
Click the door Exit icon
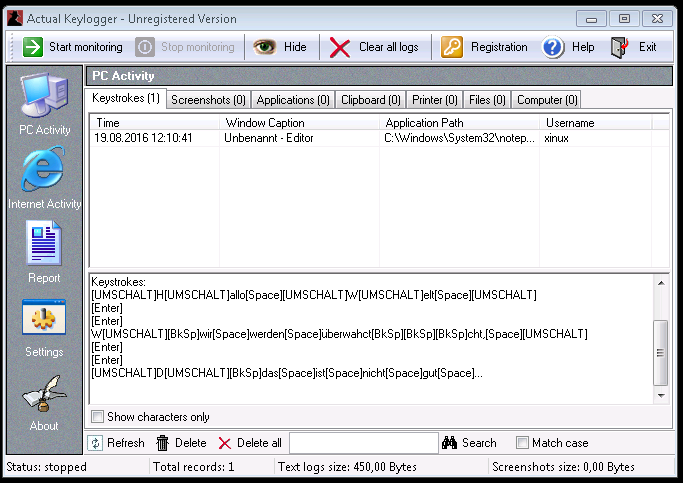pos(619,47)
